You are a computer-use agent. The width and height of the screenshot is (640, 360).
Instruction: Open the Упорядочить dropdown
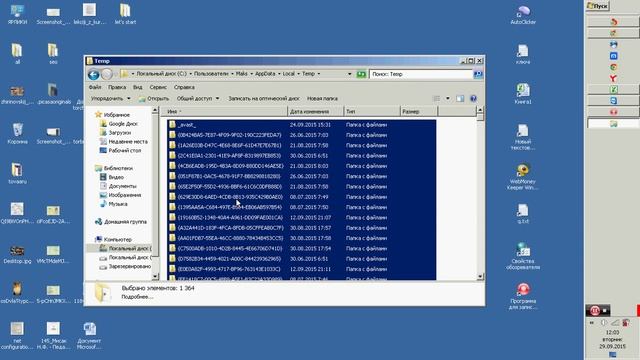[110, 98]
